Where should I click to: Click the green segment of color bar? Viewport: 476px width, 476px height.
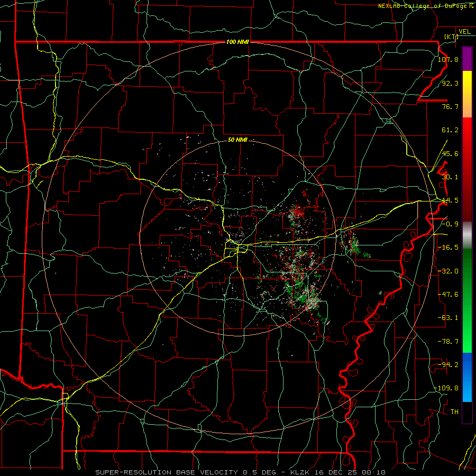coord(467,300)
